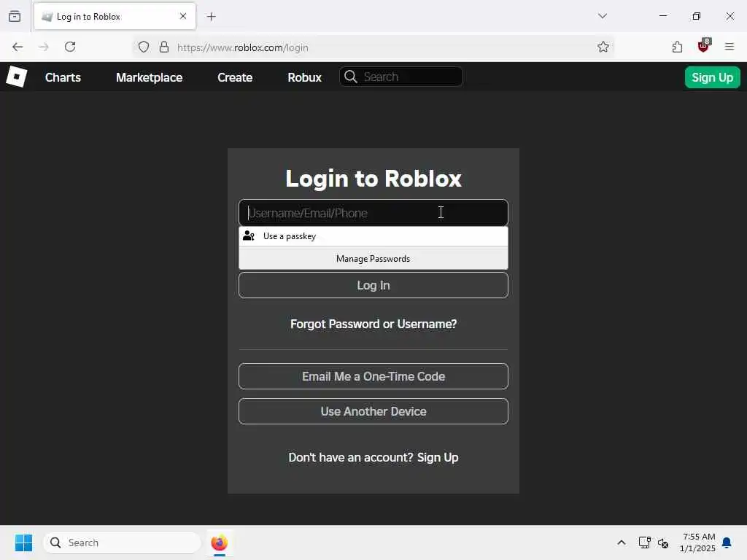Click the Roblox Search input field
Screen dimensions: 747x560
(400, 77)
